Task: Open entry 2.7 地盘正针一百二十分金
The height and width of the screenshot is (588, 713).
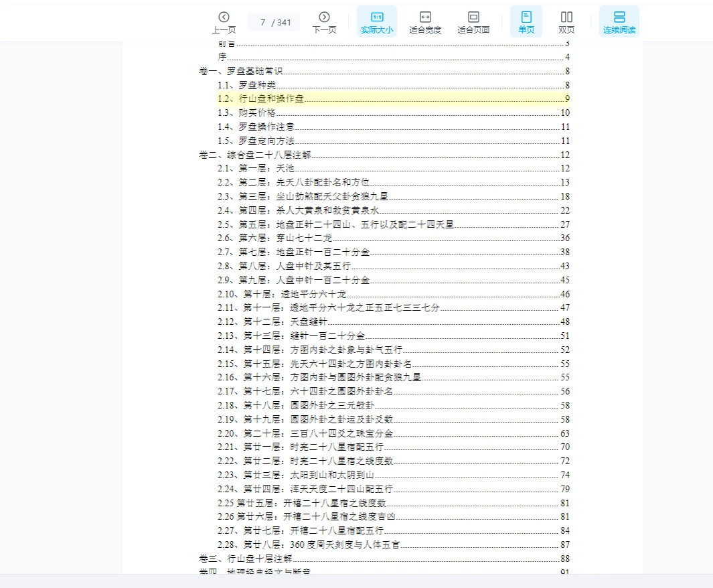Action: click(x=394, y=252)
